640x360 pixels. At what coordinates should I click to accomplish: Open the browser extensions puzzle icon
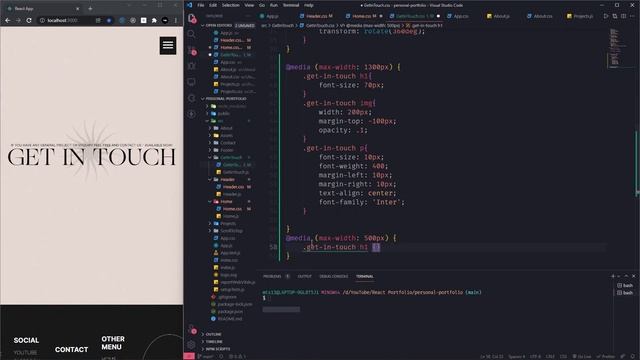tap(154, 20)
